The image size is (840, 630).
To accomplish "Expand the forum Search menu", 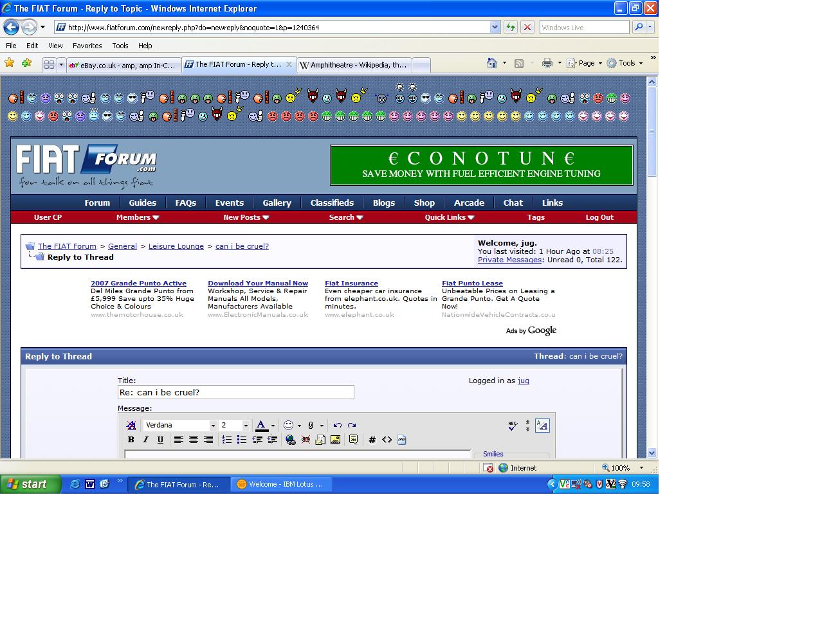I will coord(346,217).
